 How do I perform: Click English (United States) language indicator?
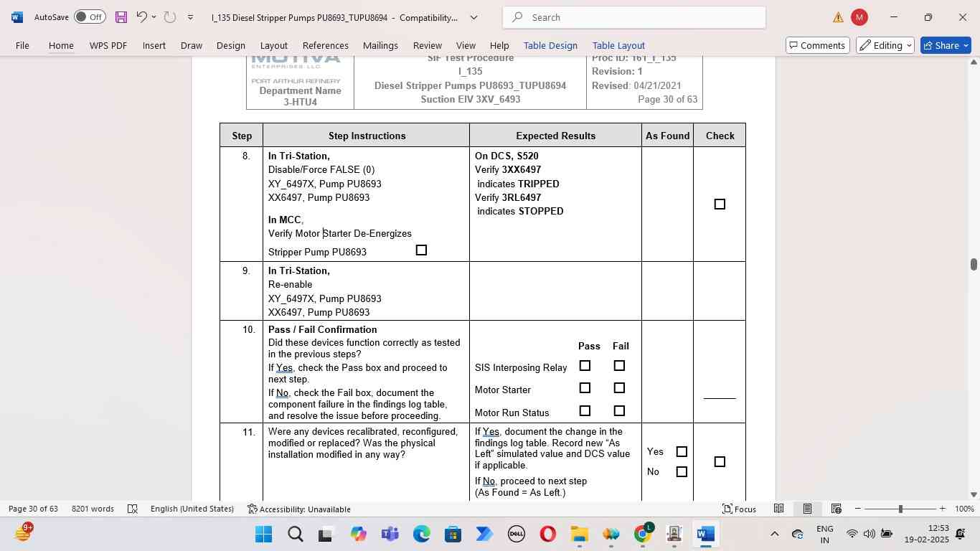click(192, 509)
